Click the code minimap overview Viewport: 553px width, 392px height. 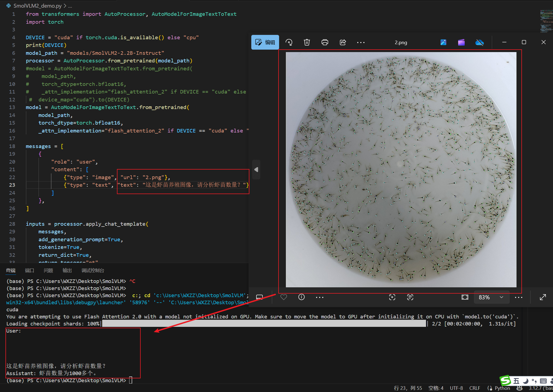pos(546,21)
